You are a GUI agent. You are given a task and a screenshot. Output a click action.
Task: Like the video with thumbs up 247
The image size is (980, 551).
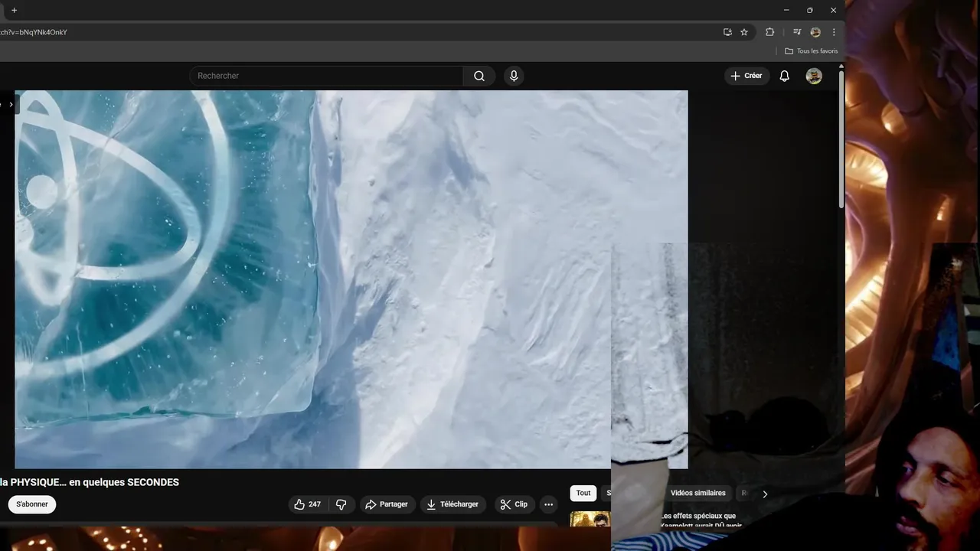pos(308,504)
